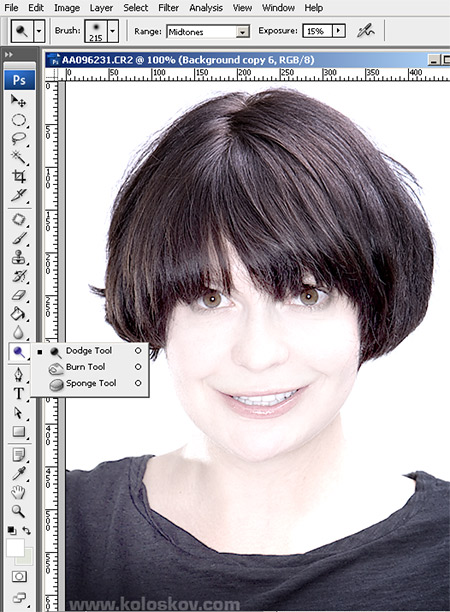Open the File menu
Image resolution: width=450 pixels, height=612 pixels.
[11, 7]
